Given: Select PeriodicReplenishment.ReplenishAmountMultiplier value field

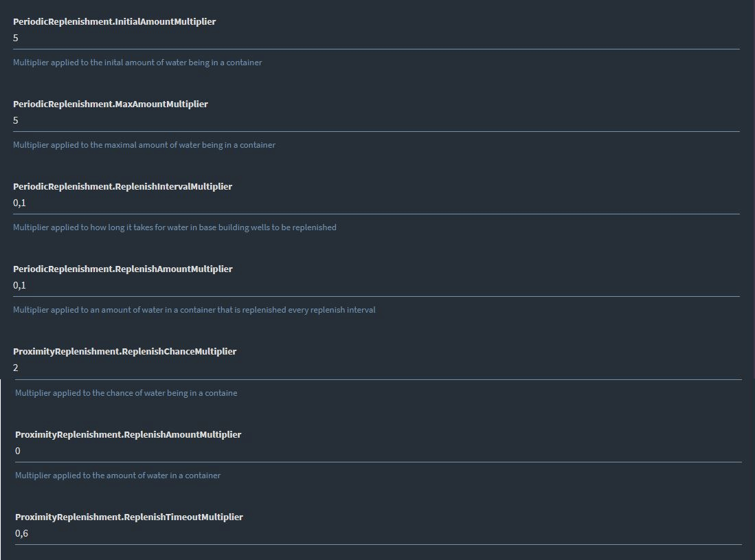Looking at the screenshot, I should point(376,286).
